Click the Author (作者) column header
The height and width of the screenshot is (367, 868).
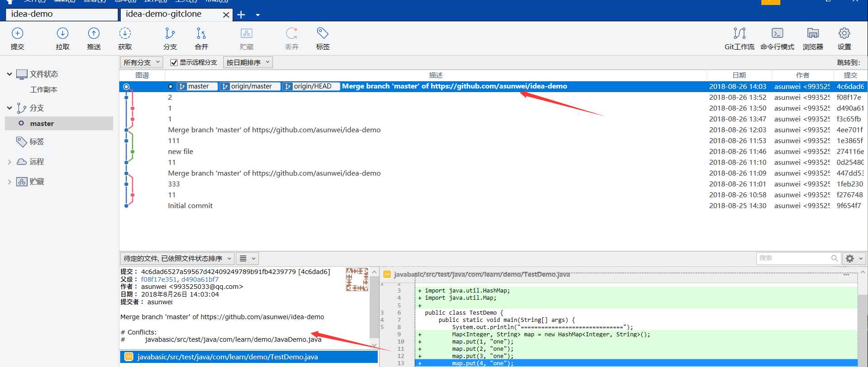point(802,75)
